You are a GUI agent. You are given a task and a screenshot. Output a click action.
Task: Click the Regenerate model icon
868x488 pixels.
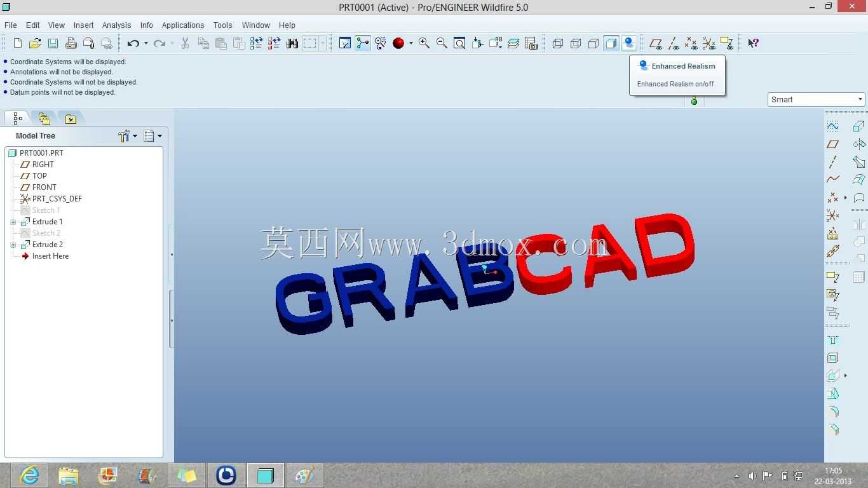257,43
